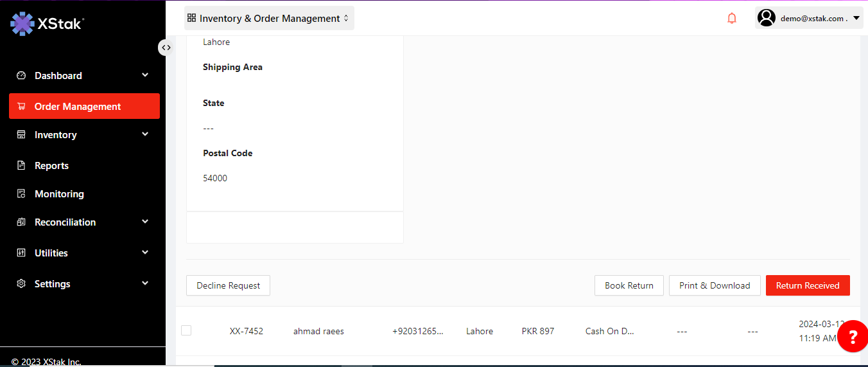Image resolution: width=868 pixels, height=367 pixels.
Task: Open Inventory & Order Management dropdown
Action: coord(269,19)
